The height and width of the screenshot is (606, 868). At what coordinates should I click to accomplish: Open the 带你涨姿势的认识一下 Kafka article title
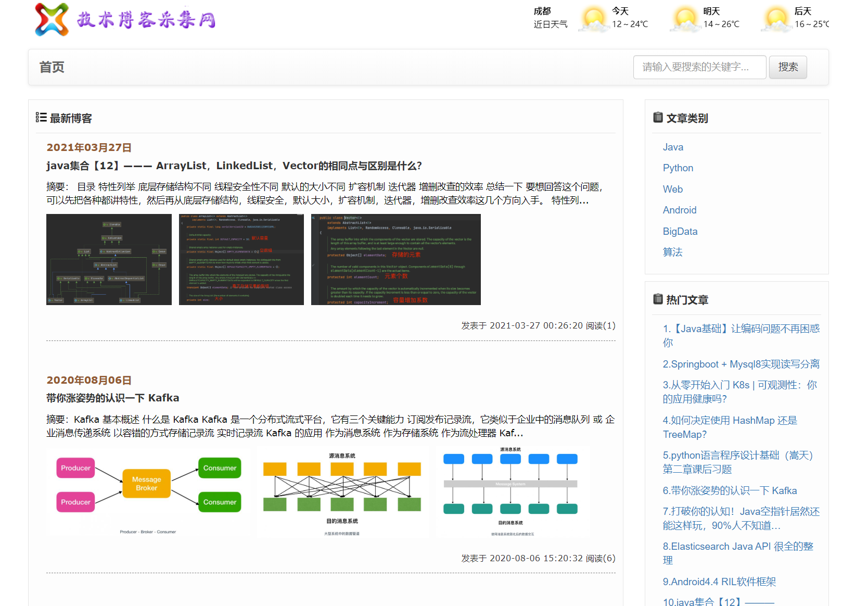click(x=113, y=398)
